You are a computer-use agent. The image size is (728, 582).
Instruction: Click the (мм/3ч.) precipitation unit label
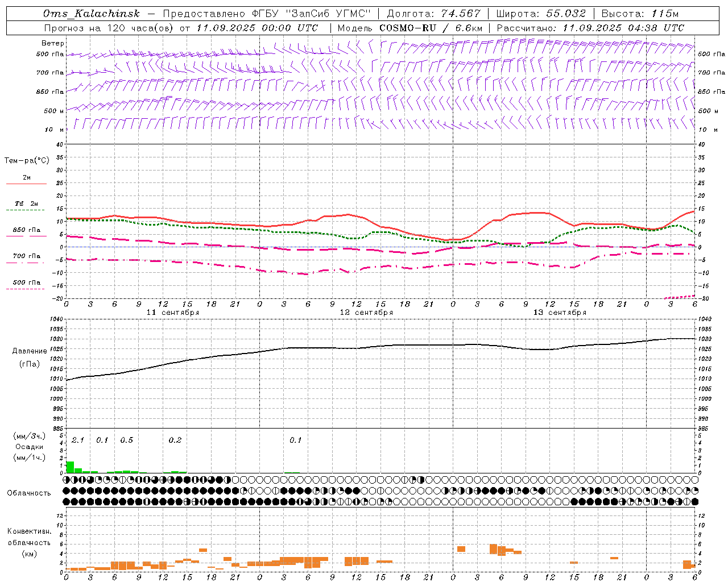30,436
